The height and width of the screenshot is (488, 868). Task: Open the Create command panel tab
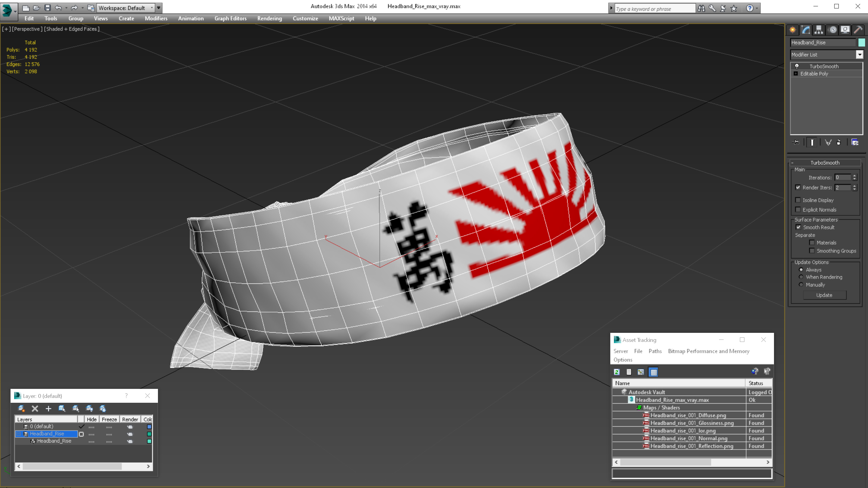click(793, 30)
